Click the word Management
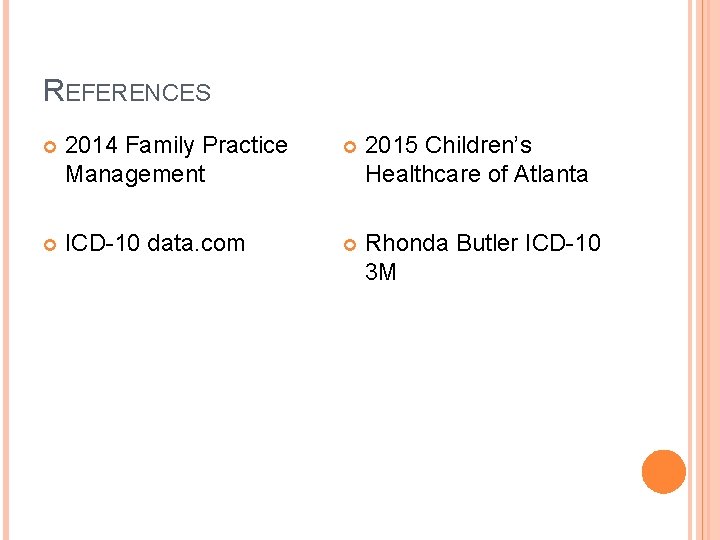720x540 pixels. tap(135, 175)
